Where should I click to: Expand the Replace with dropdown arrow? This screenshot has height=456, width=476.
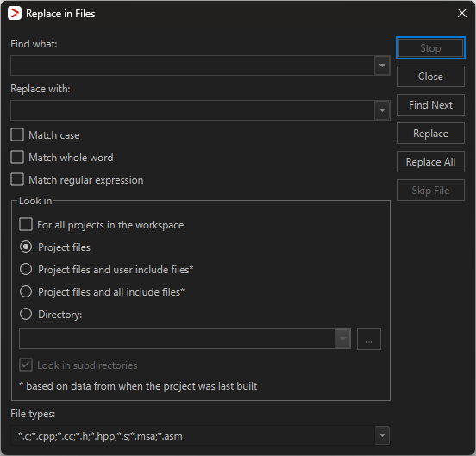[x=382, y=110]
